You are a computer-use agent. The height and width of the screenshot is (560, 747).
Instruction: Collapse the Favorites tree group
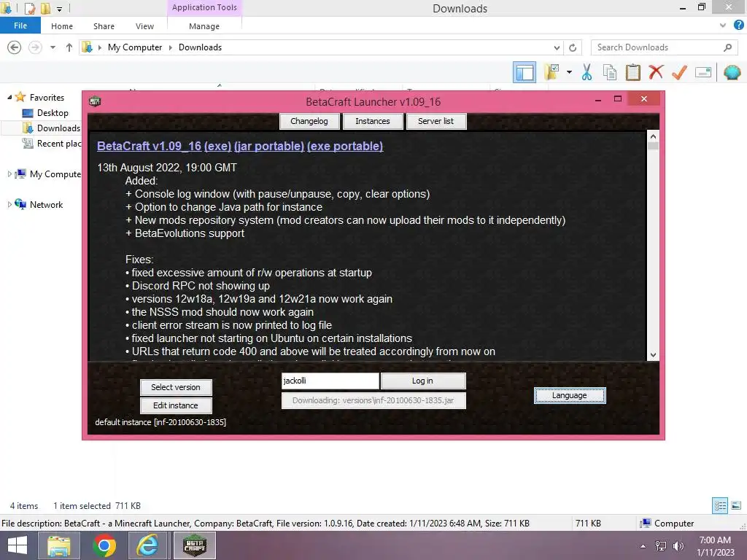pyautogui.click(x=9, y=97)
